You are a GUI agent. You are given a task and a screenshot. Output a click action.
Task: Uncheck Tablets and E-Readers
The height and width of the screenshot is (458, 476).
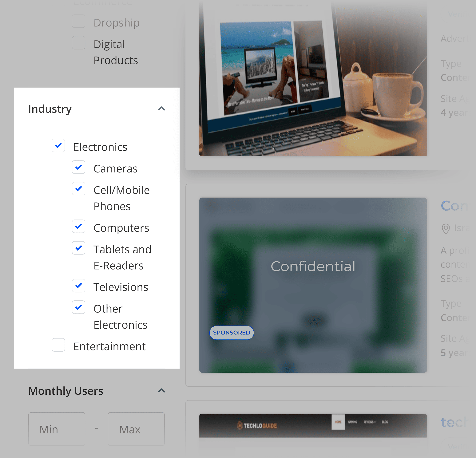click(x=78, y=248)
